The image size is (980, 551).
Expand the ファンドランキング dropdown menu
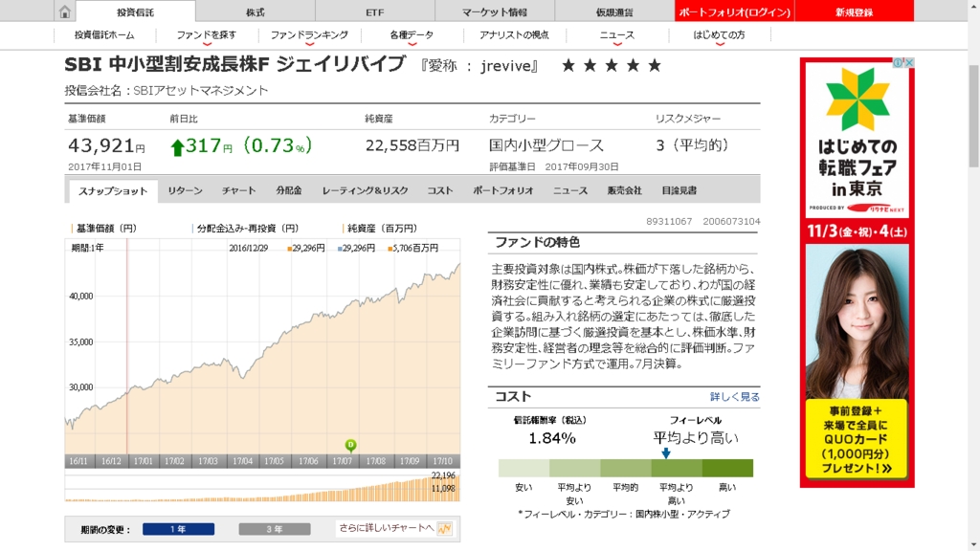click(309, 35)
